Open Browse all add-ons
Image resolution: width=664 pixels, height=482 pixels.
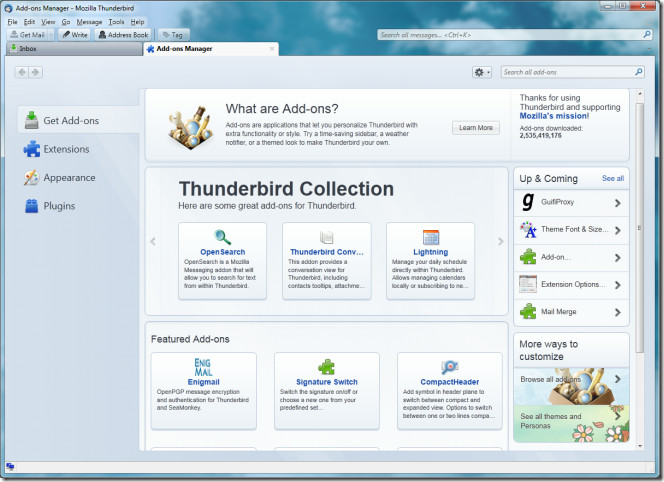(x=571, y=386)
